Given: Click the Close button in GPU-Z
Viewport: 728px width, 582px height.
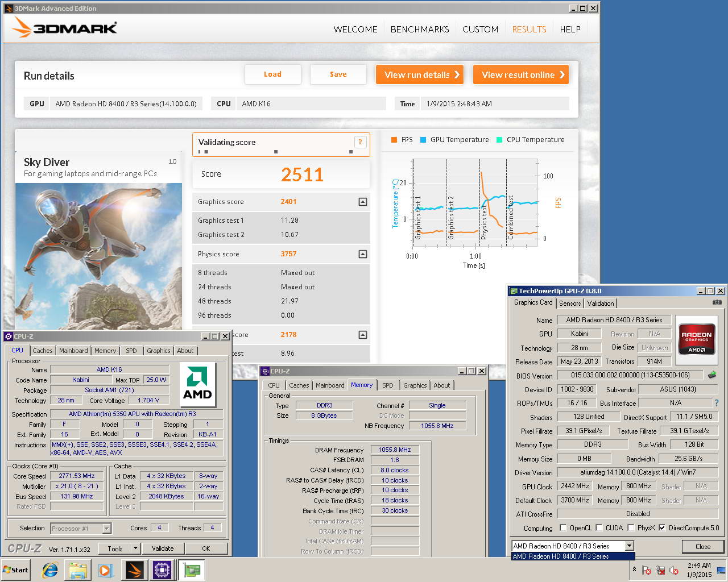Looking at the screenshot, I should tap(703, 546).
